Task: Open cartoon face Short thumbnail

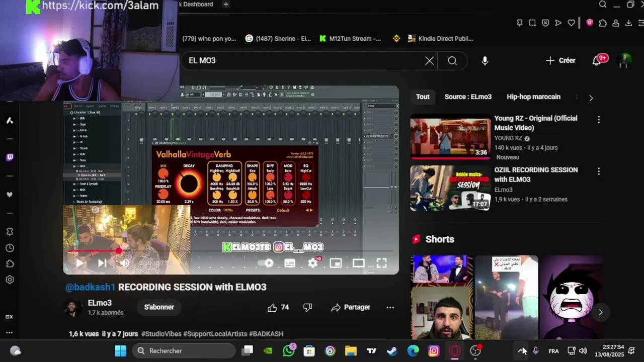Action: [571, 297]
